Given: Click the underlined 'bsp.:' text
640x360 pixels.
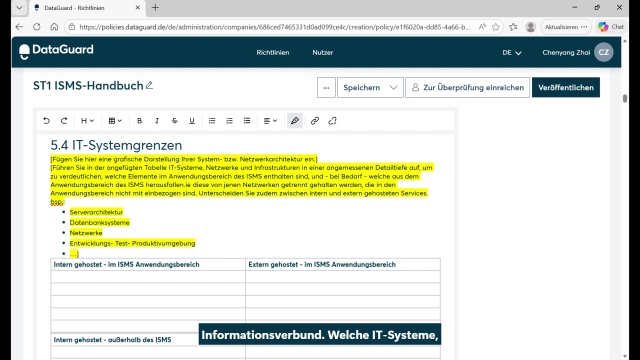Looking at the screenshot, I should pos(58,202).
